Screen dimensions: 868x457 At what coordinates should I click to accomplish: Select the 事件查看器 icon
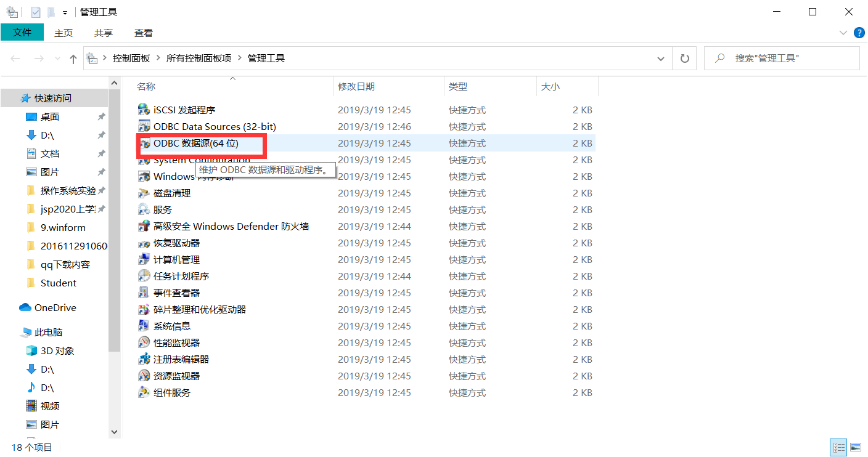click(x=144, y=293)
